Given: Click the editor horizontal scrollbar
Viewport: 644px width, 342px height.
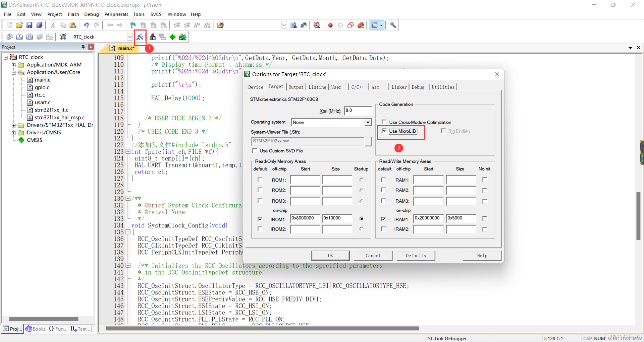Looking at the screenshot, I should pos(262,329).
